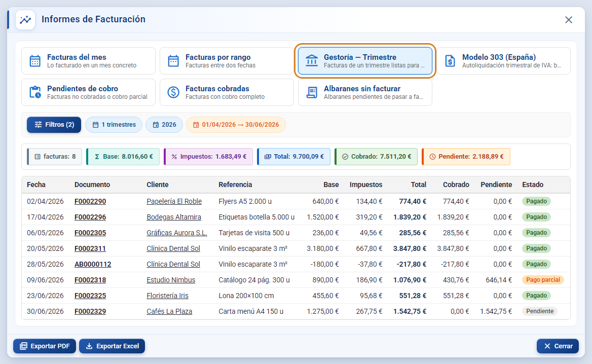Open invoice F0002305
Viewport: 592px width, 364px height.
click(x=90, y=233)
